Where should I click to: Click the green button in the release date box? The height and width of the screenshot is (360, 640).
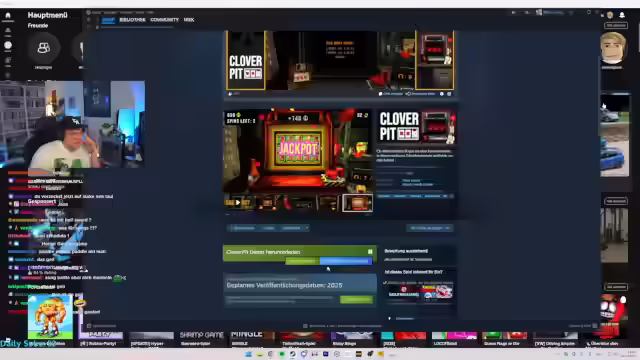pos(356,300)
